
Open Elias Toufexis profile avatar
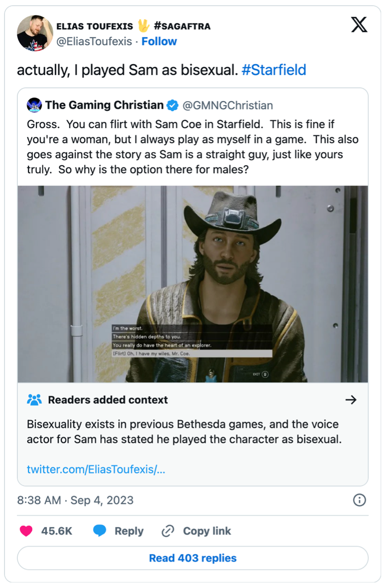(x=35, y=33)
